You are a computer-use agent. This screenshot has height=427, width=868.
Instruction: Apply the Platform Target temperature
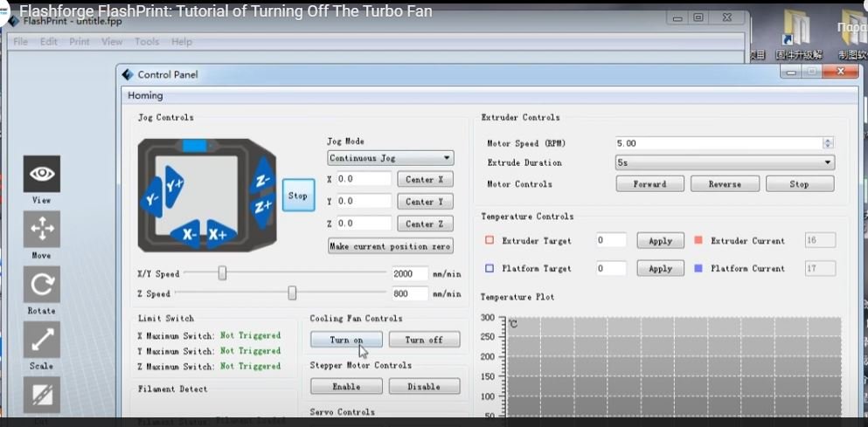coord(661,268)
